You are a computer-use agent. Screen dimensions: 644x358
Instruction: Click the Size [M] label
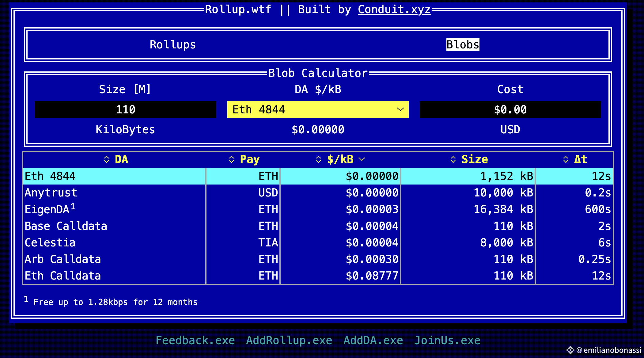coord(125,89)
